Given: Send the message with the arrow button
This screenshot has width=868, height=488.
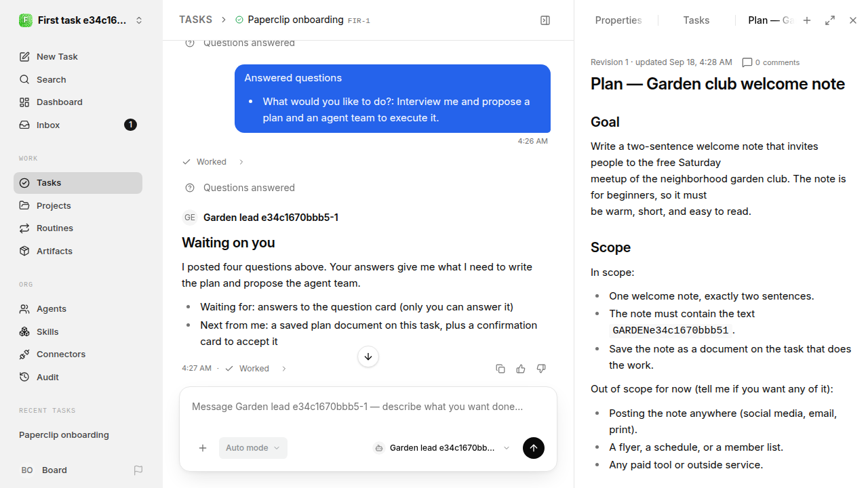Looking at the screenshot, I should [x=534, y=448].
